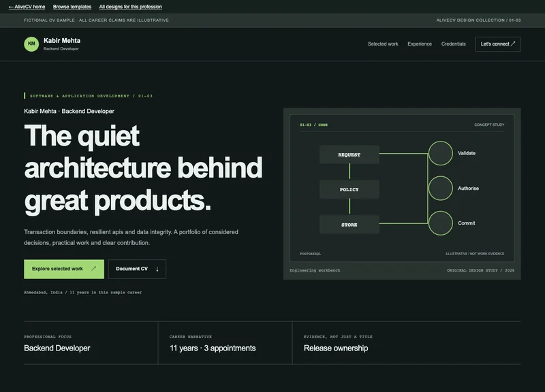Jump to the Credentials section
Image resolution: width=545 pixels, height=392 pixels.
pos(453,44)
